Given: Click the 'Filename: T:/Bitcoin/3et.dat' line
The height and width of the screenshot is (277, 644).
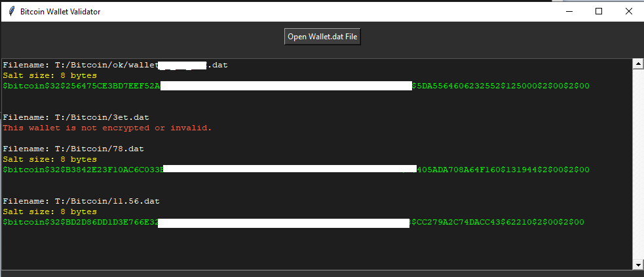Looking at the screenshot, I should pyautogui.click(x=71, y=117).
